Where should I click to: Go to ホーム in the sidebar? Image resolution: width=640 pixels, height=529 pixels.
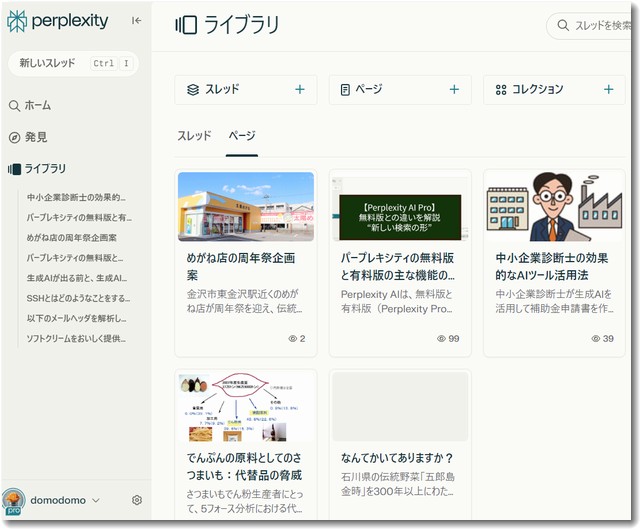tap(37, 105)
